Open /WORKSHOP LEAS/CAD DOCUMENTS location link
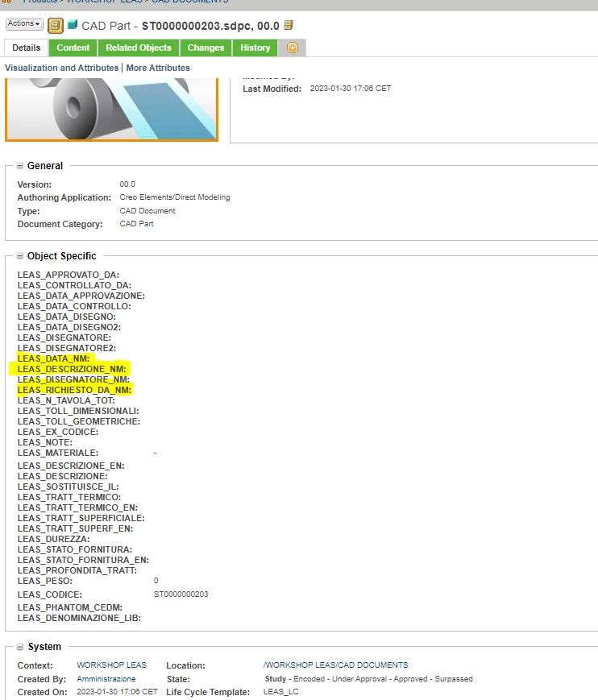Image resolution: width=598 pixels, height=700 pixels. [x=335, y=665]
